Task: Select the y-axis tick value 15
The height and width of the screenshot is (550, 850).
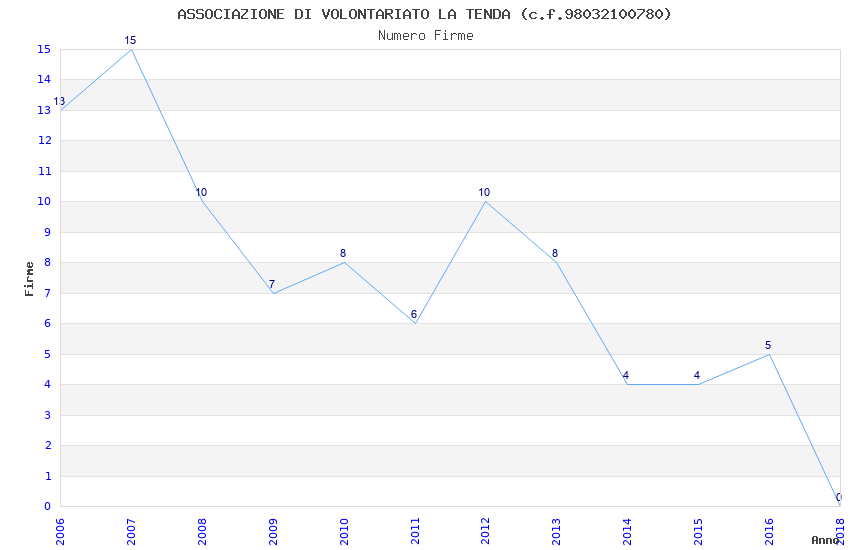Action: pyautogui.click(x=44, y=49)
